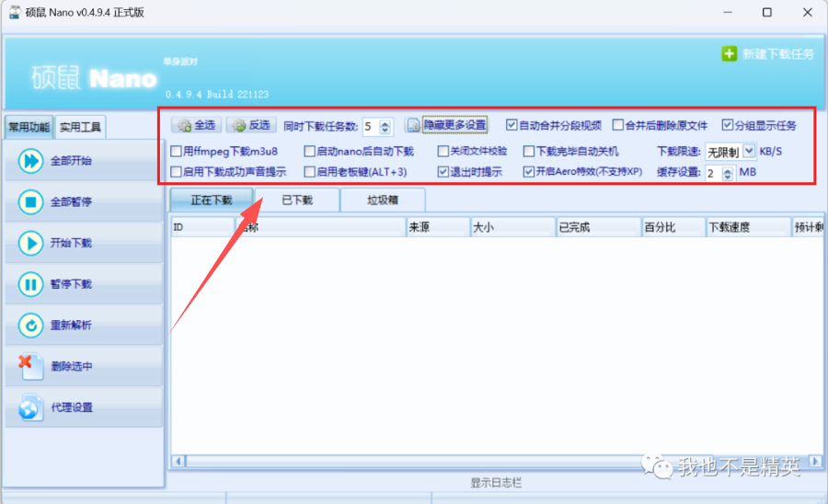
Task: Click the 缓存设置 value field
Action: pyautogui.click(x=714, y=173)
